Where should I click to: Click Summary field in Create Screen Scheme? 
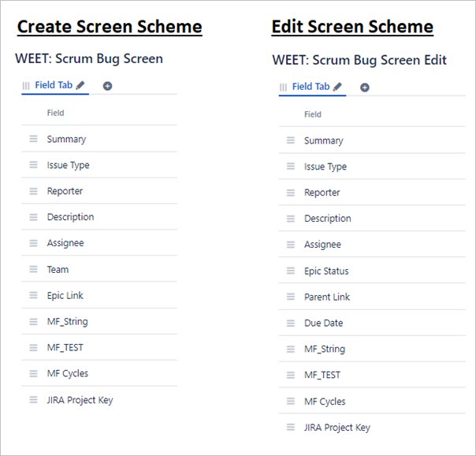tap(66, 139)
